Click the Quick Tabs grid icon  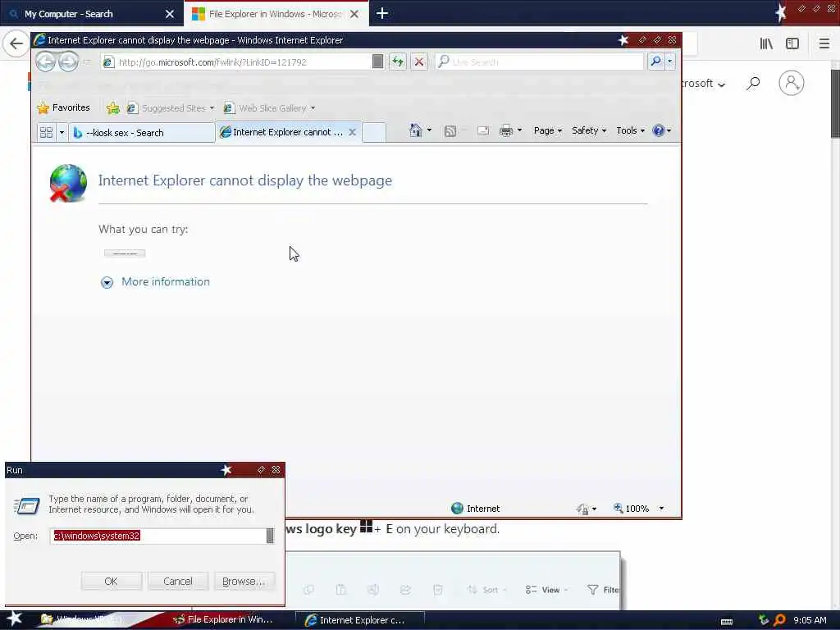pyautogui.click(x=46, y=132)
